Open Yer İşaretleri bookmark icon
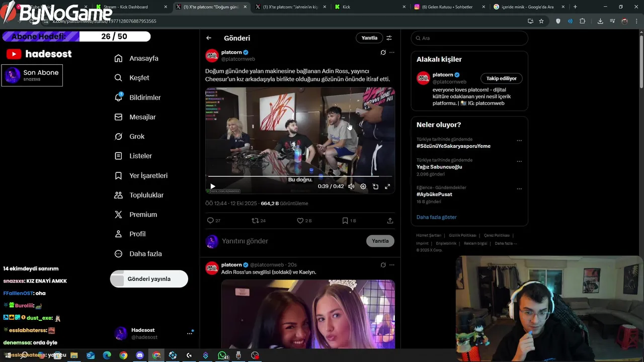This screenshot has width=644, height=362. click(x=118, y=175)
